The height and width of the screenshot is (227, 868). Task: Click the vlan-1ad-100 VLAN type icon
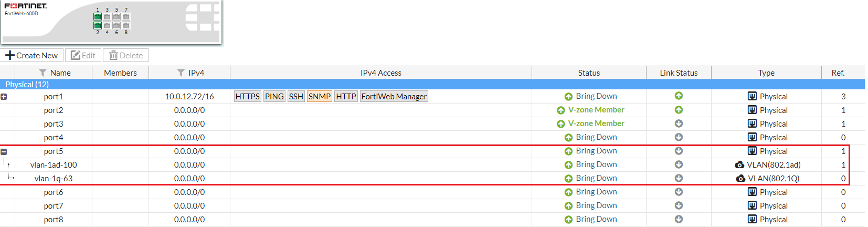point(739,165)
